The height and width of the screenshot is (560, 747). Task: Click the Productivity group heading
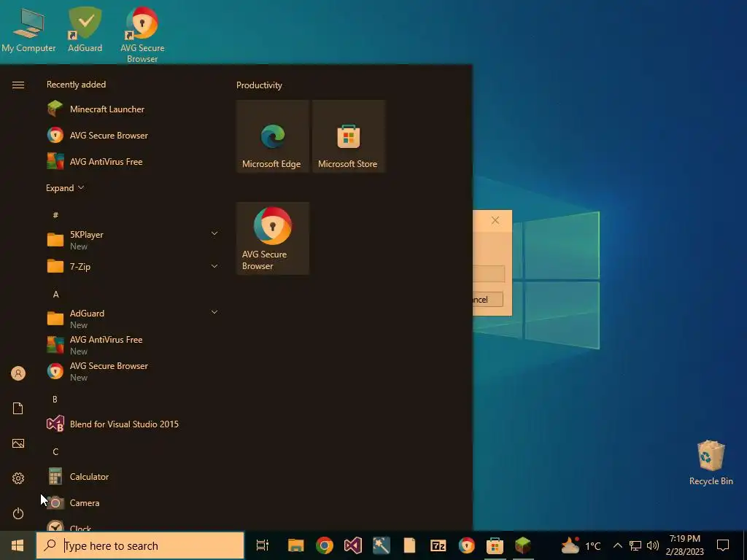point(259,85)
